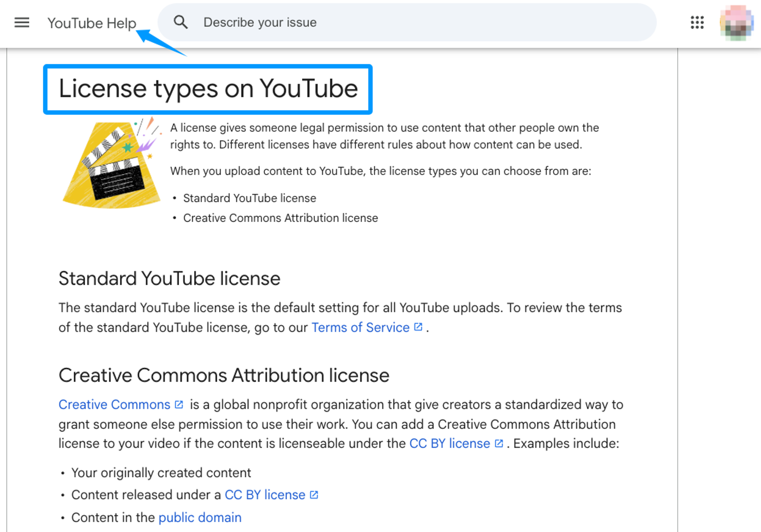This screenshot has height=532, width=761.
Task: Click Your originally created content bullet
Action: coord(161,473)
